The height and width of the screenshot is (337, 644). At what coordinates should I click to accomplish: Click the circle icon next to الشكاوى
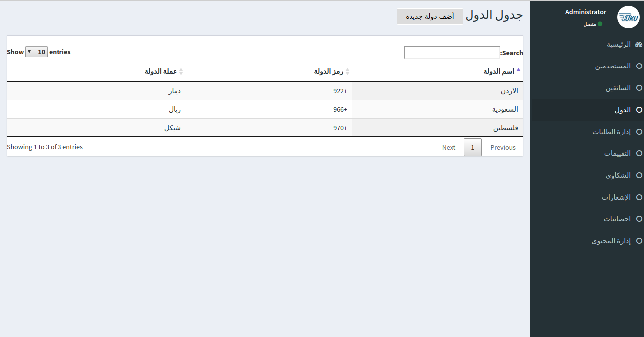639,175
